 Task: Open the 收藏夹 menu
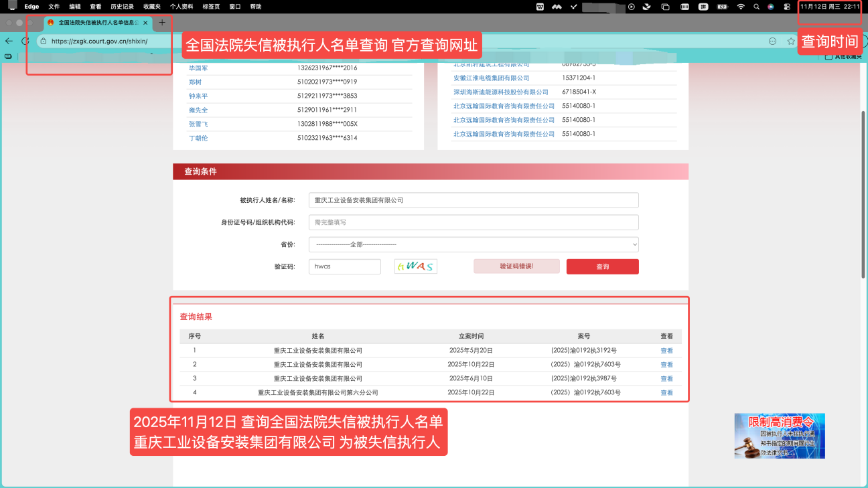click(152, 7)
